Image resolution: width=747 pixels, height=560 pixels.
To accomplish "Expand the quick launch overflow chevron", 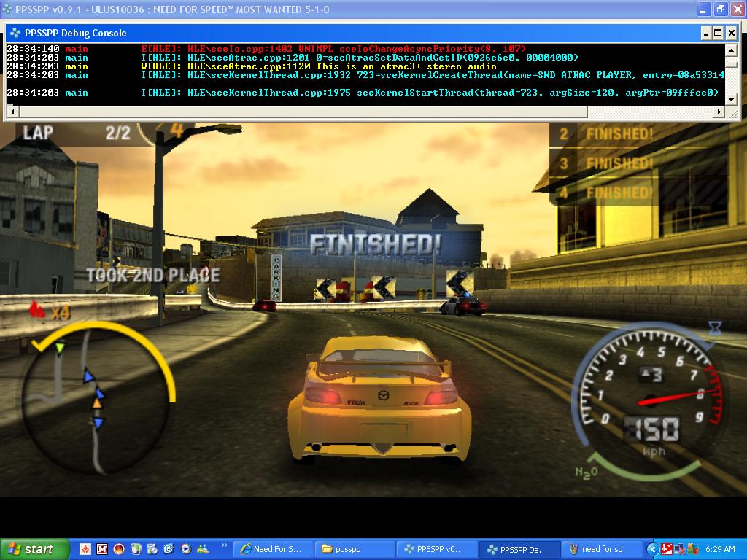I will tap(224, 545).
